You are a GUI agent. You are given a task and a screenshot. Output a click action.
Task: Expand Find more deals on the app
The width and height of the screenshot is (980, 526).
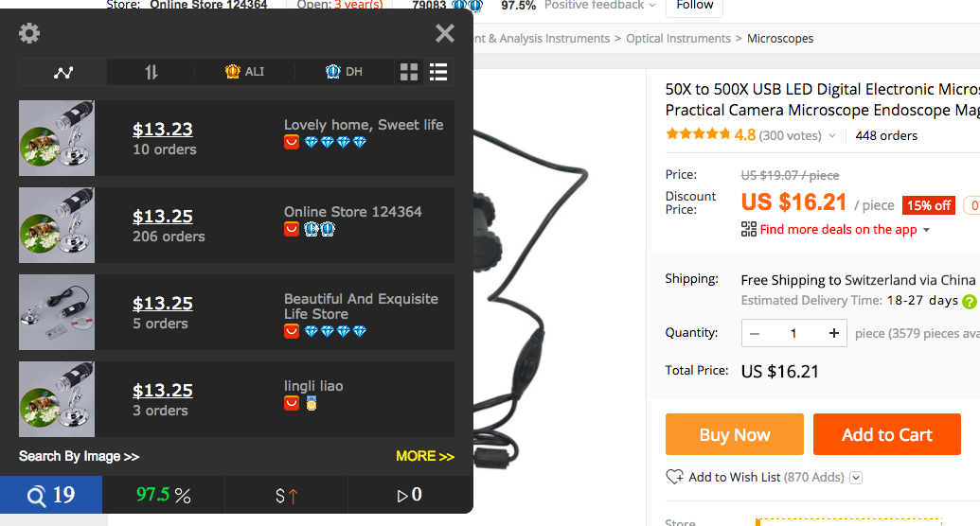[x=837, y=229]
